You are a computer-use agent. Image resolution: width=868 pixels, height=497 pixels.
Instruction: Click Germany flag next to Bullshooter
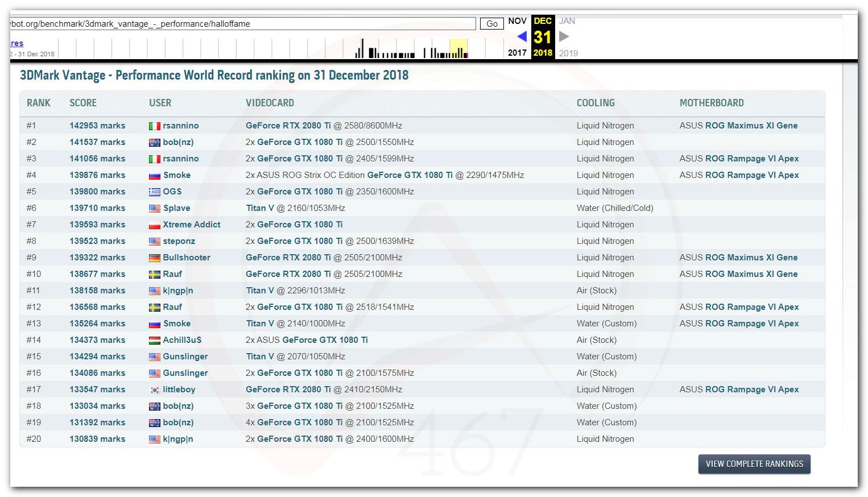pos(154,258)
